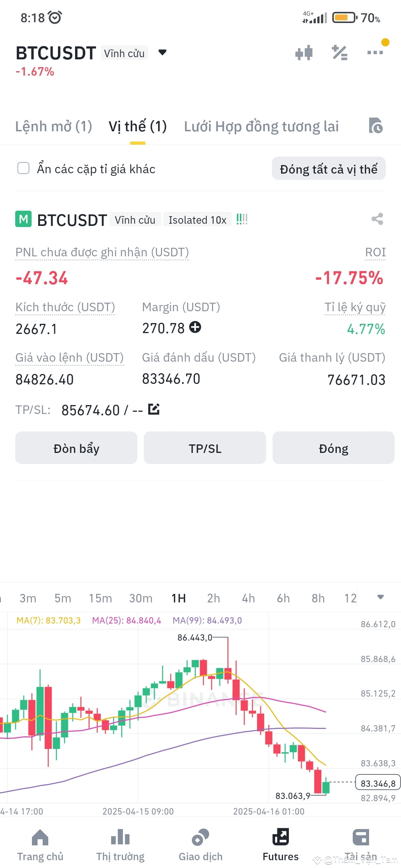Expand more chart timeframe options
This screenshot has height=868, width=401.
click(380, 597)
